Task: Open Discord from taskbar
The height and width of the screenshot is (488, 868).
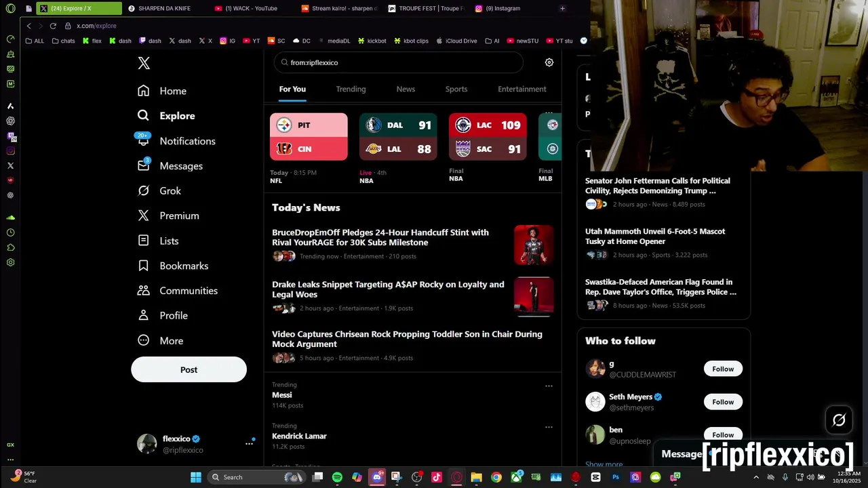Action: click(377, 477)
